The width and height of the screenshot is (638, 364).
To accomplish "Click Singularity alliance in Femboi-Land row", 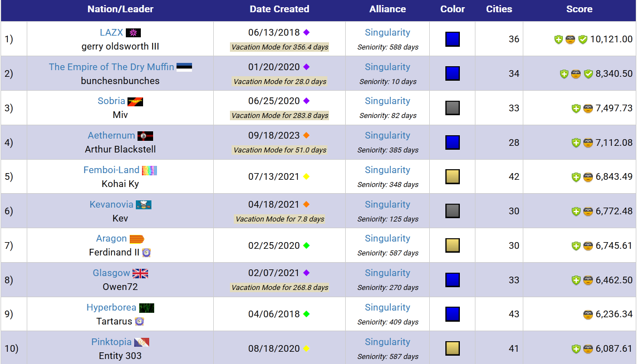I will [387, 170].
